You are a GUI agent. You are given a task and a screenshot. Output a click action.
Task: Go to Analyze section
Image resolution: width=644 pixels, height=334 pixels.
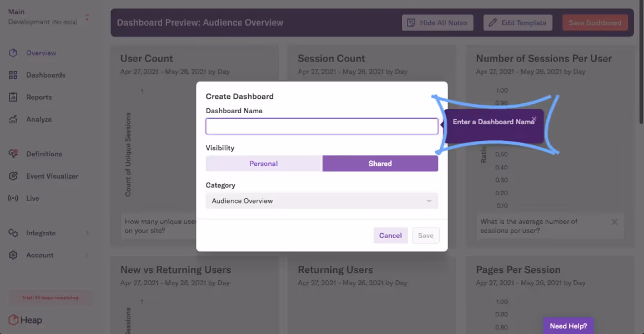tap(39, 119)
